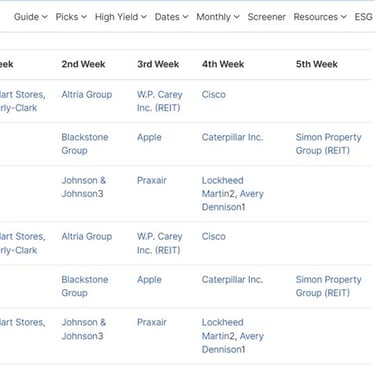Expand the Guide dropdown menu

(x=31, y=17)
